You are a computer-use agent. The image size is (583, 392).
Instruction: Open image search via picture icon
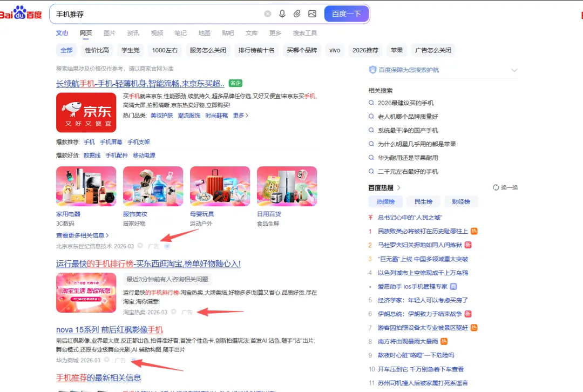313,13
